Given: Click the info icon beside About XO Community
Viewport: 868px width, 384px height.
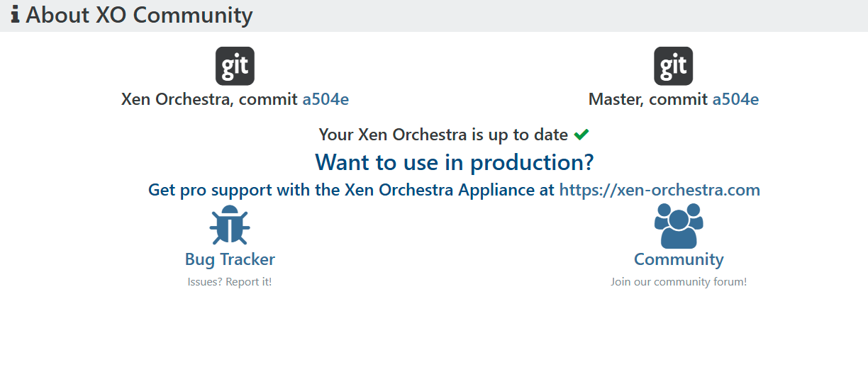Looking at the screenshot, I should tap(15, 15).
